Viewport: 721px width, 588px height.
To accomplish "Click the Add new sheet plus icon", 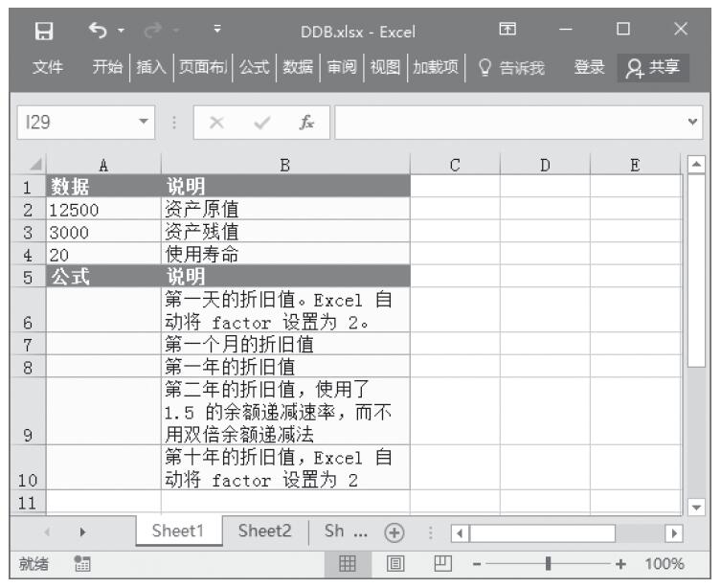I will point(391,532).
